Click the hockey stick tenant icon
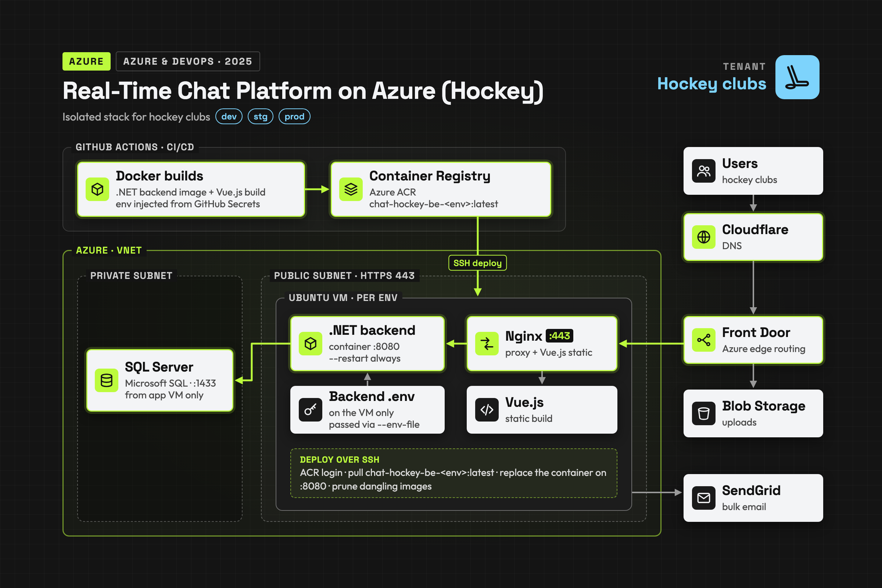The image size is (882, 588). [x=797, y=77]
